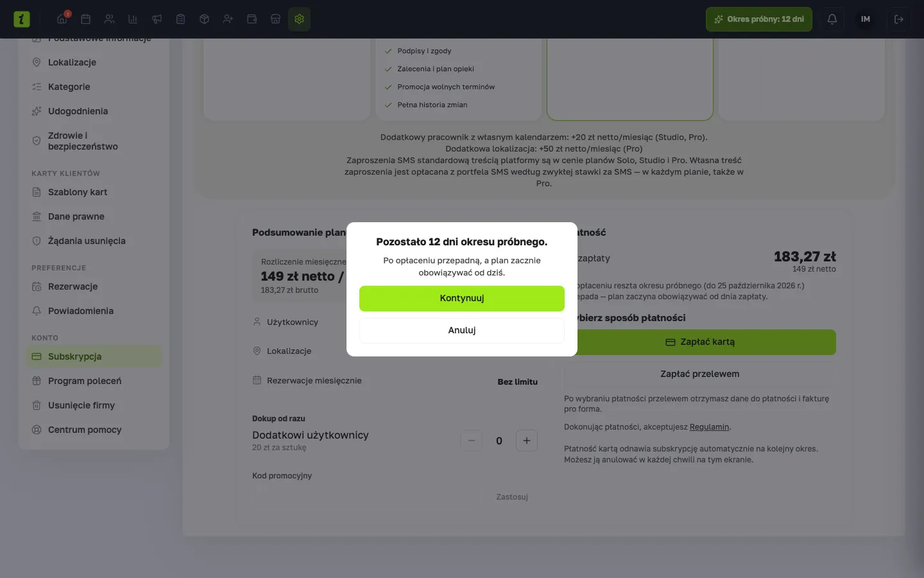The width and height of the screenshot is (924, 578).
Task: Click the 'Bez limitu' value text
Action: point(517,382)
